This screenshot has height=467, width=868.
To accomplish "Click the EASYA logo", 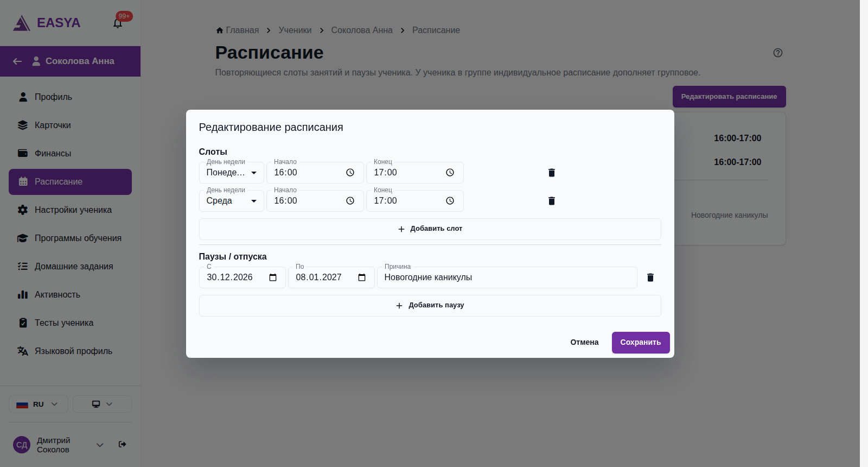I will (x=47, y=23).
